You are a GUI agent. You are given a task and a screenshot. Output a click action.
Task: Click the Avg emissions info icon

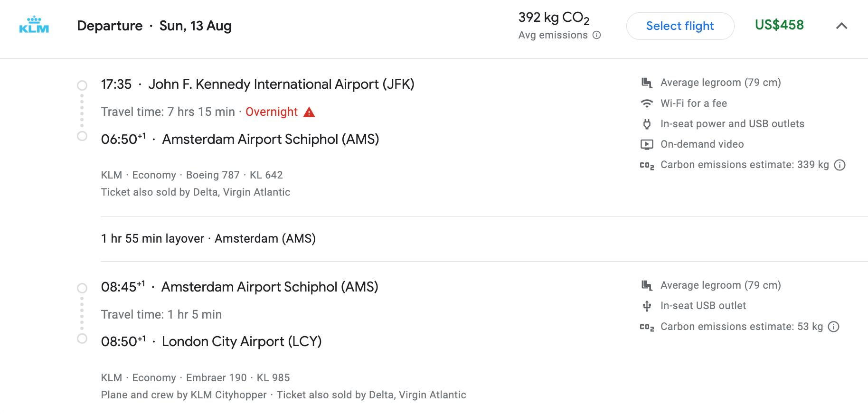coord(597,35)
